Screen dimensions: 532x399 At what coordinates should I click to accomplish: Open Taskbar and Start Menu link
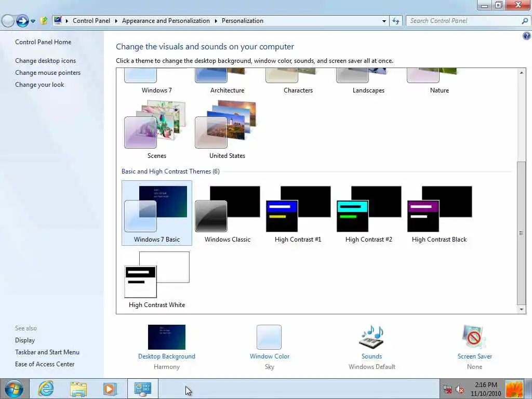pos(47,352)
